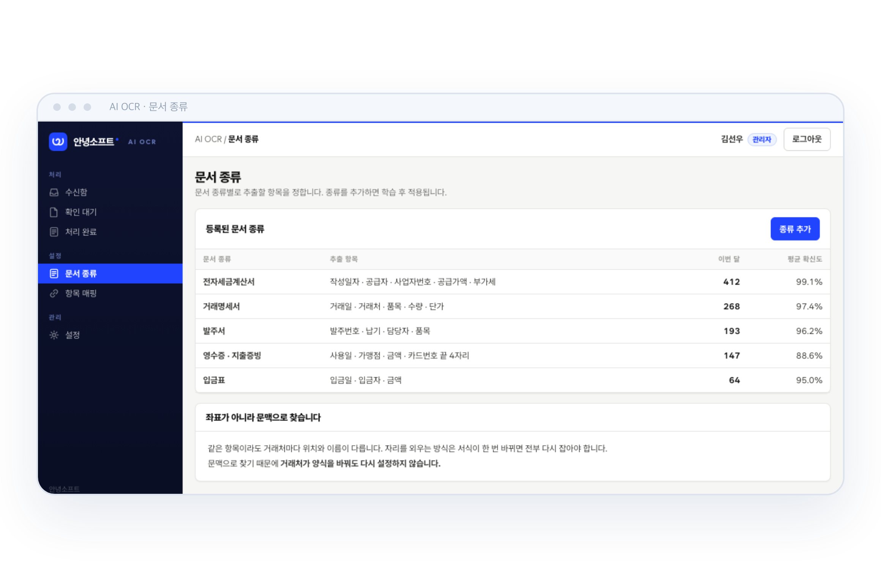Click the 확인 대기 document icon
This screenshot has width=881, height=588.
coord(54,212)
